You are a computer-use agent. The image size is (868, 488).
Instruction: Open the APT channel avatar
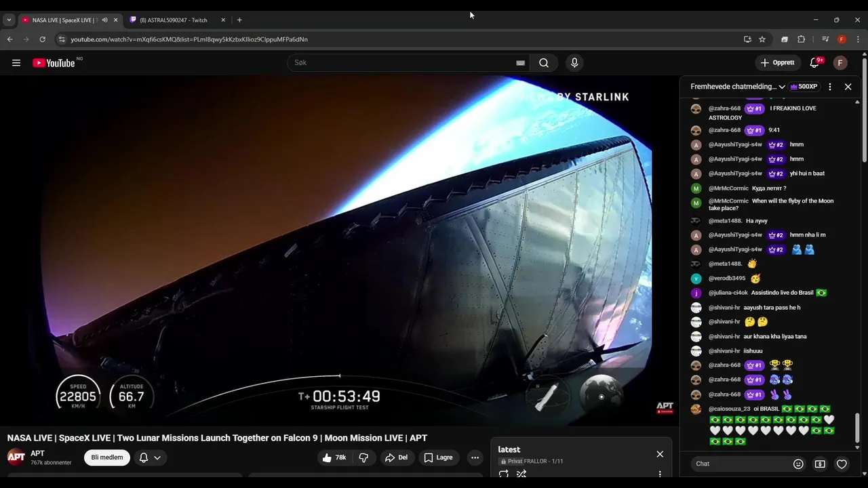[x=16, y=457]
